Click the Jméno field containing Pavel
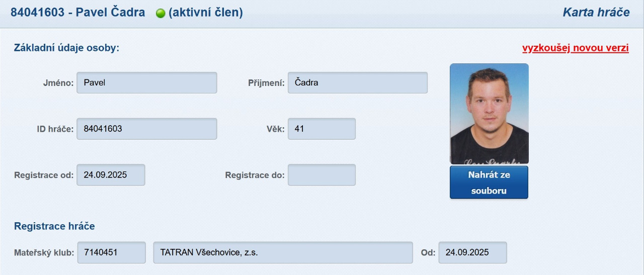This screenshot has height=275, width=644. (146, 83)
